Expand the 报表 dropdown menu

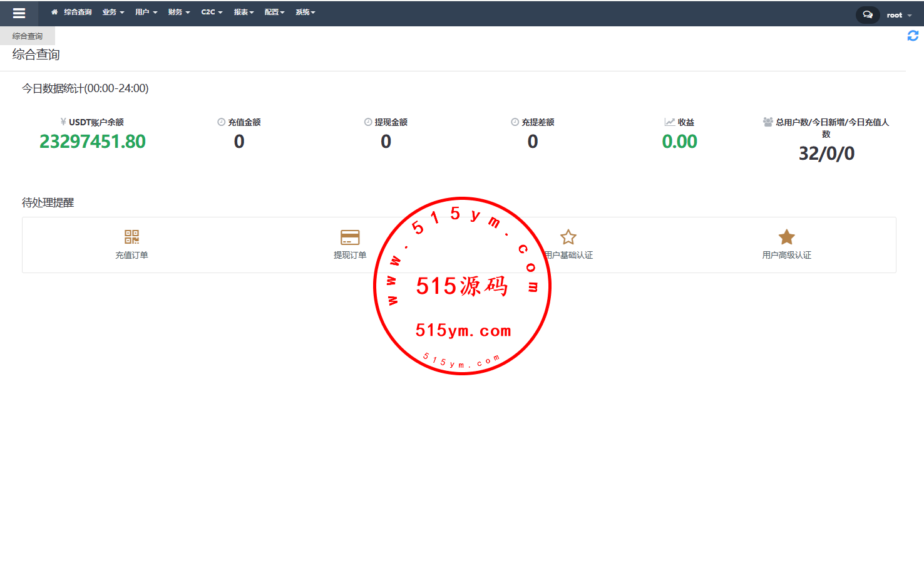click(x=244, y=12)
